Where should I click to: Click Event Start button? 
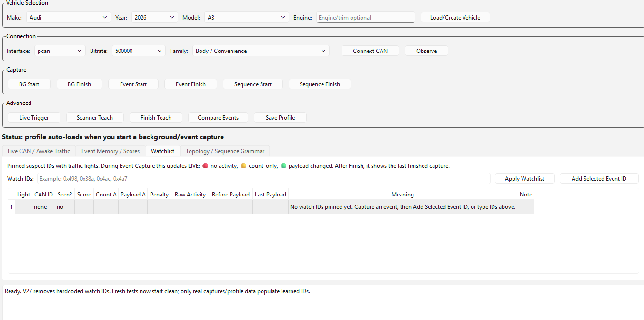click(133, 84)
